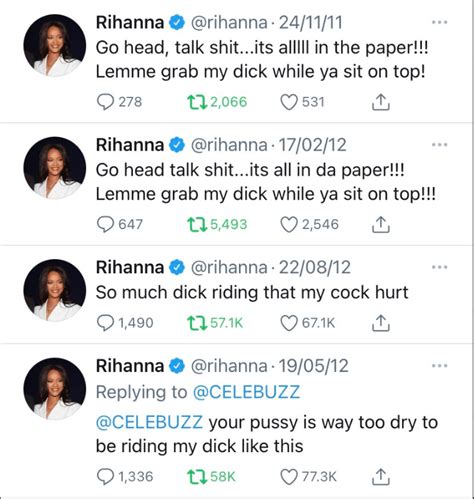
Task: Open more options on 24/11/11 tweet
Action: tap(439, 22)
